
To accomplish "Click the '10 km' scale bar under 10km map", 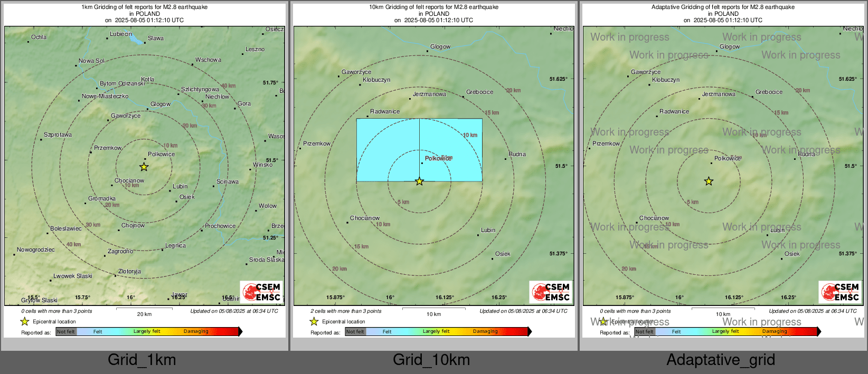I will (433, 311).
